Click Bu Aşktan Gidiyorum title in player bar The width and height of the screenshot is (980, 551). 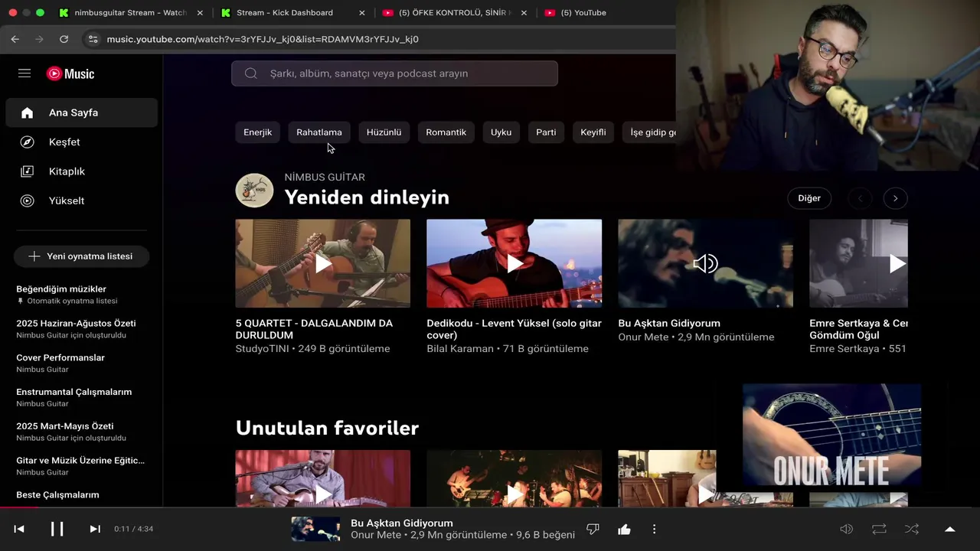401,523
